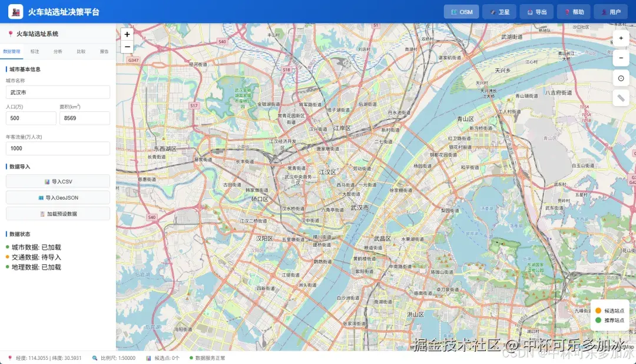This screenshot has width=636, height=364.
Task: Click the chart icon next to 候选点
Action: coord(148,358)
